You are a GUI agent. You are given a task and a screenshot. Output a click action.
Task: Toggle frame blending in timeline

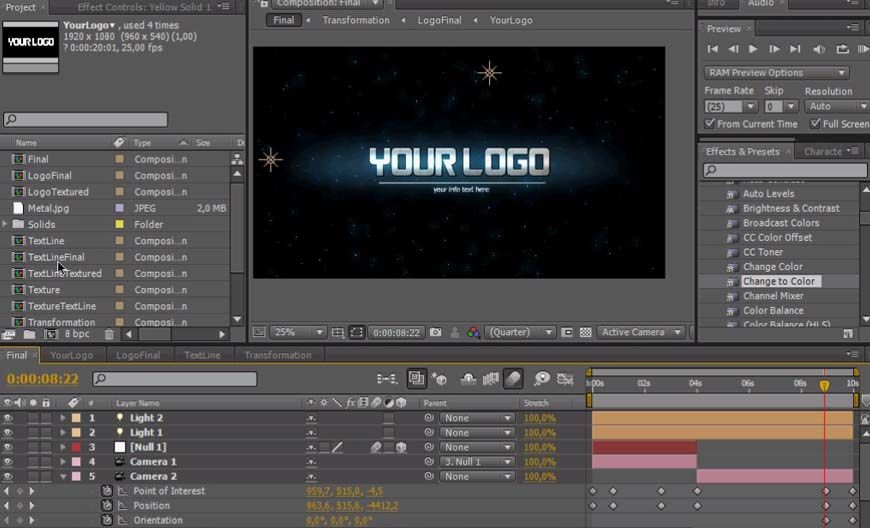490,379
